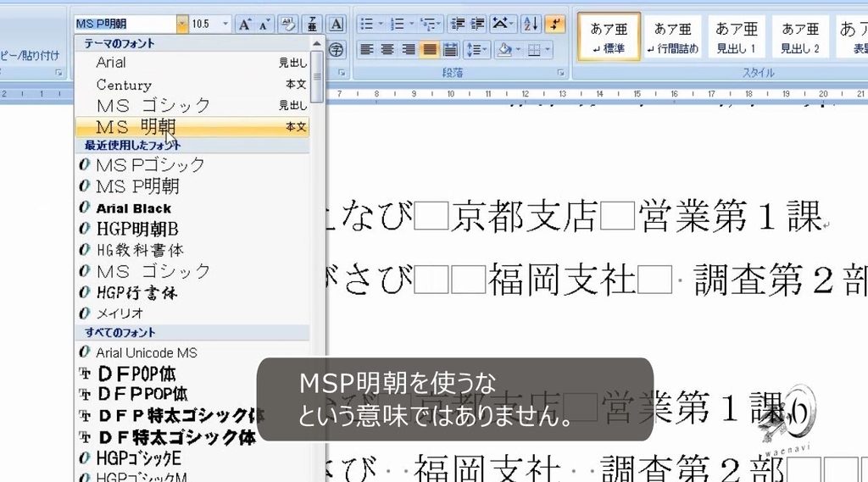Select HGPゴシックE font
The image size is (868, 482).
(x=192, y=458)
